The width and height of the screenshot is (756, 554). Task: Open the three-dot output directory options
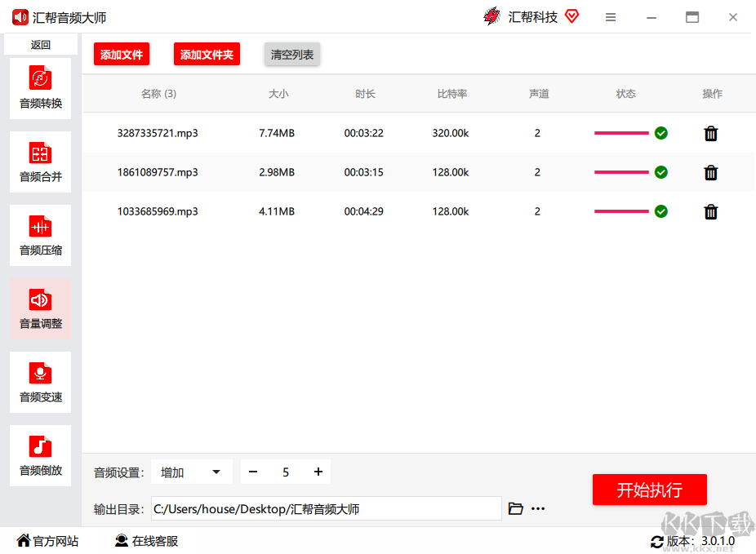pyautogui.click(x=538, y=508)
